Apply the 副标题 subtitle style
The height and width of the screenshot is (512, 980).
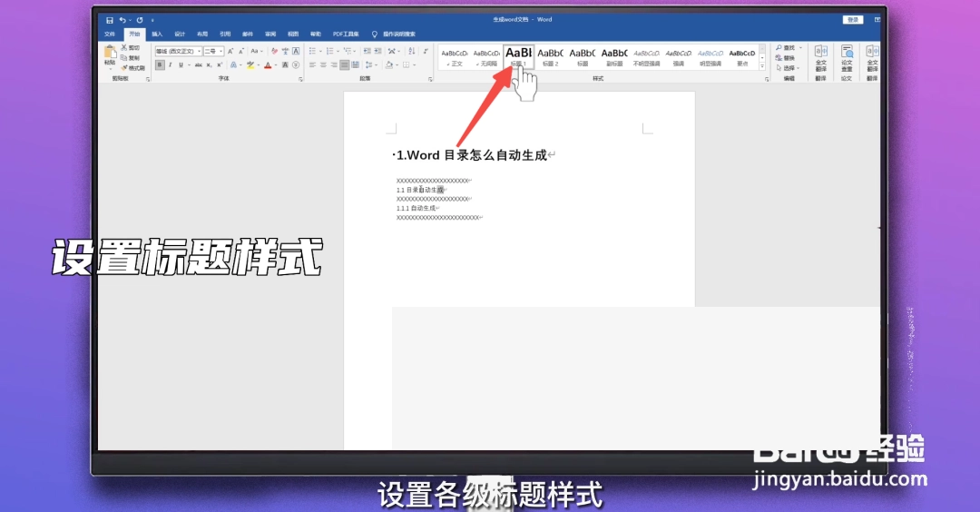(614, 57)
